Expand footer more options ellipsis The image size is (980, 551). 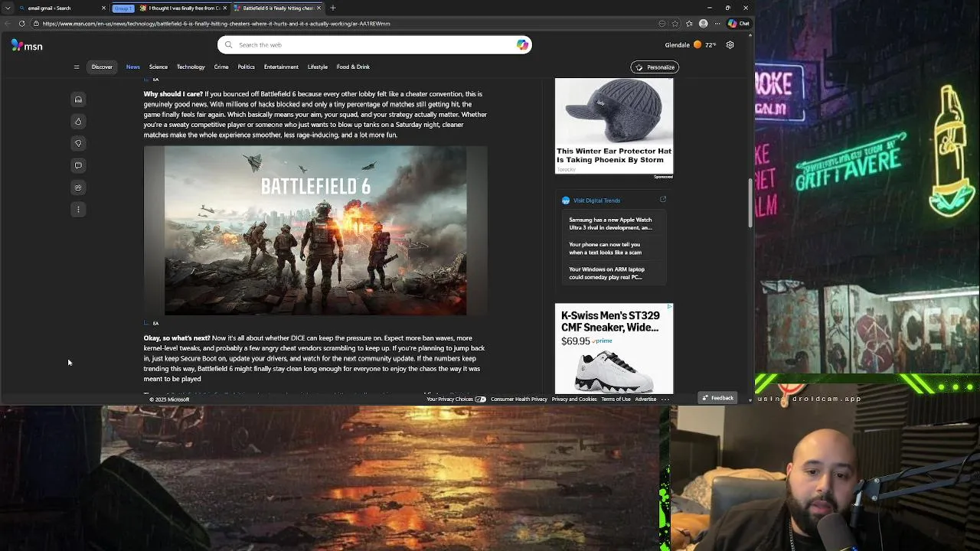pos(665,399)
